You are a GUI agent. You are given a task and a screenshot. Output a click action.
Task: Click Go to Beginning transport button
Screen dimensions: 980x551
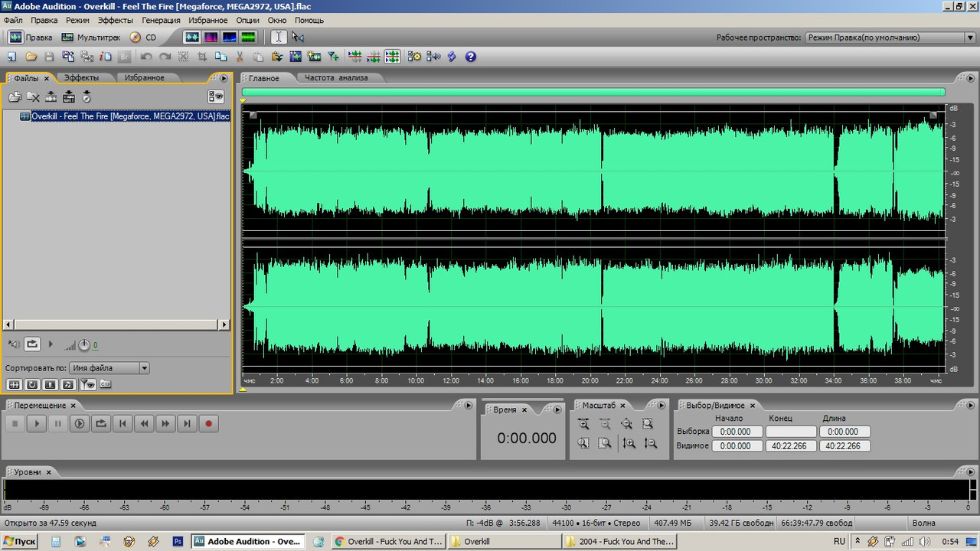(x=122, y=423)
